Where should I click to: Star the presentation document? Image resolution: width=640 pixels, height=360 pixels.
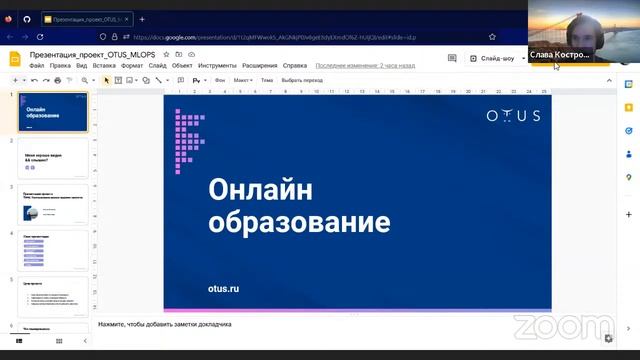pyautogui.click(x=166, y=54)
